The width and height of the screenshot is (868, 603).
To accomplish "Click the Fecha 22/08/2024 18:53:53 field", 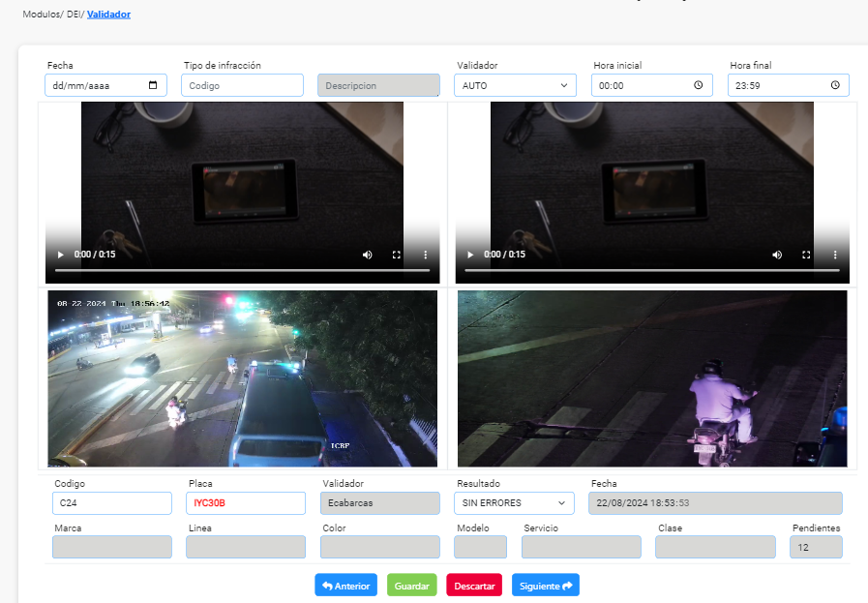I will pos(715,502).
